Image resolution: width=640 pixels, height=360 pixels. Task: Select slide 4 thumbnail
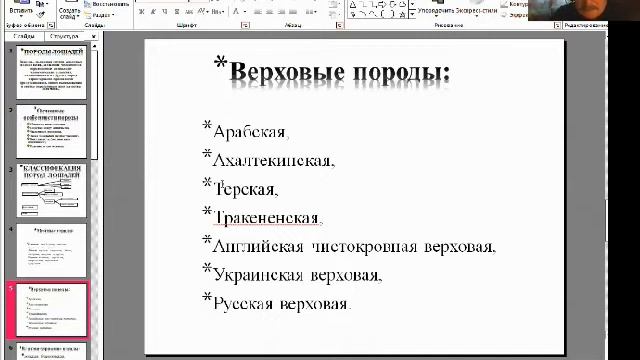click(x=51, y=250)
